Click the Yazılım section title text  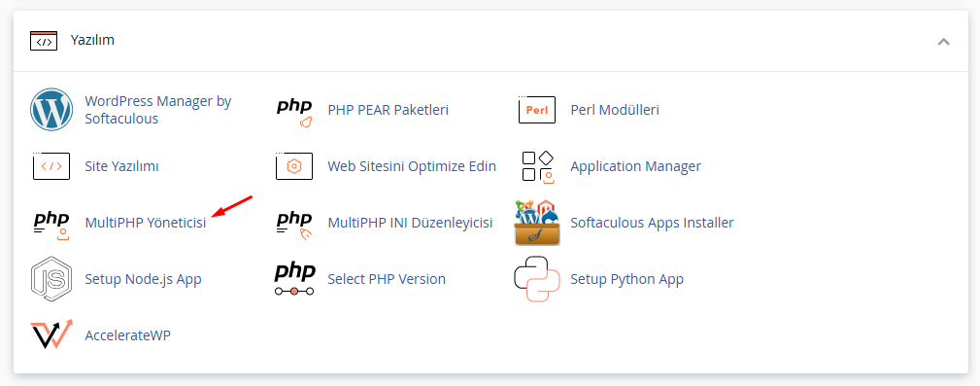point(92,41)
